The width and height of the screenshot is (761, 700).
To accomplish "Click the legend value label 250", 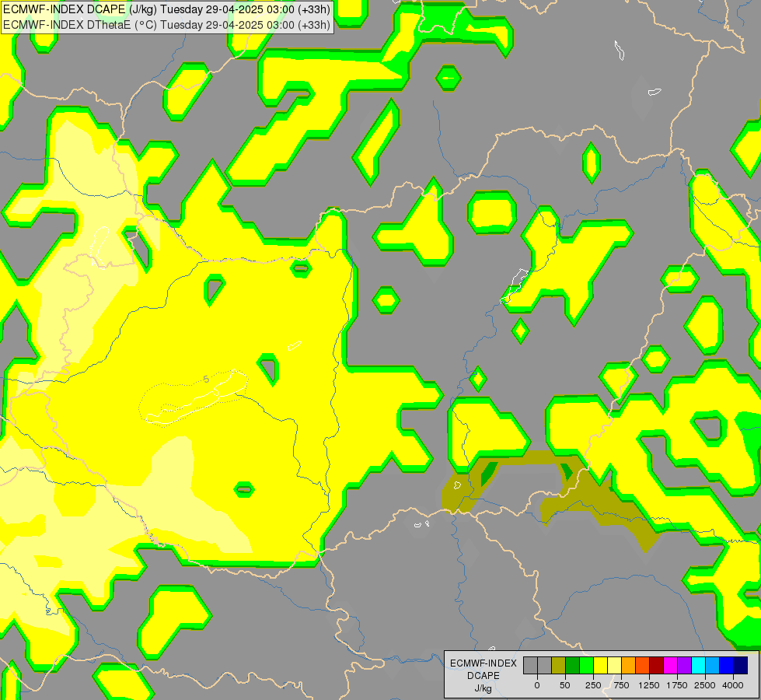I will [593, 685].
